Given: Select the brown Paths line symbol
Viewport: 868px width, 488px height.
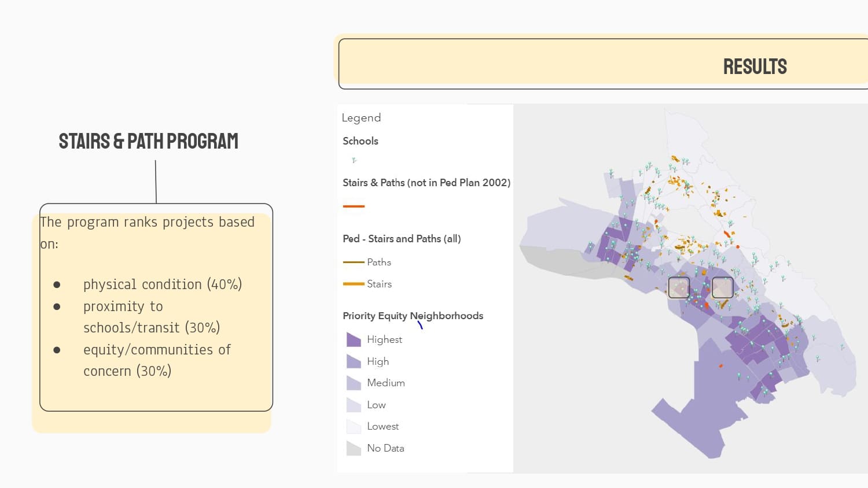Looking at the screenshot, I should tap(354, 263).
